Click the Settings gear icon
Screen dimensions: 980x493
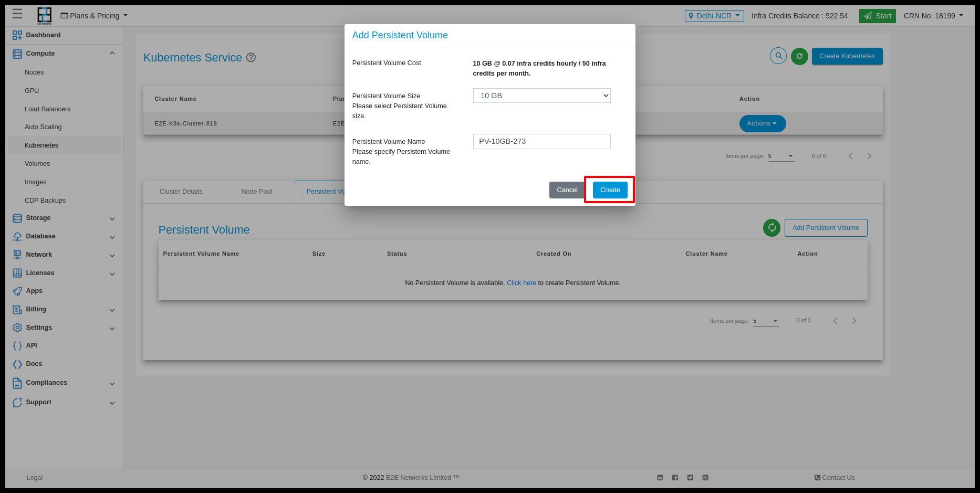pyautogui.click(x=17, y=328)
